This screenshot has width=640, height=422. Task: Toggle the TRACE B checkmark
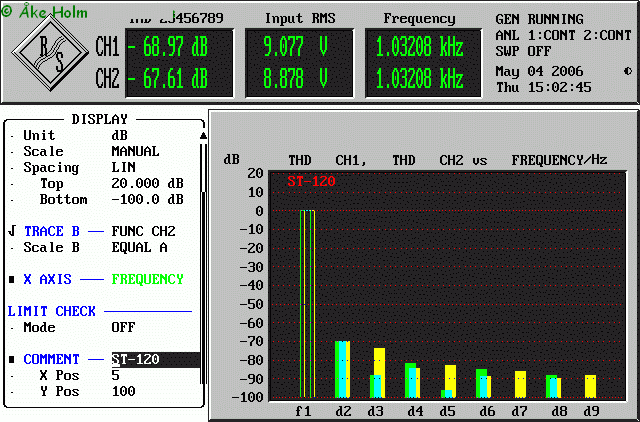[x=12, y=231]
